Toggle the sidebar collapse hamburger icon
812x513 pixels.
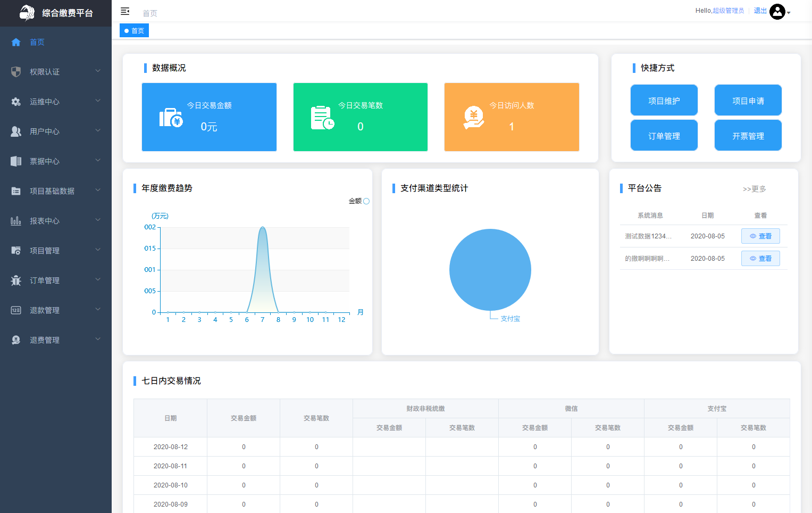point(125,11)
